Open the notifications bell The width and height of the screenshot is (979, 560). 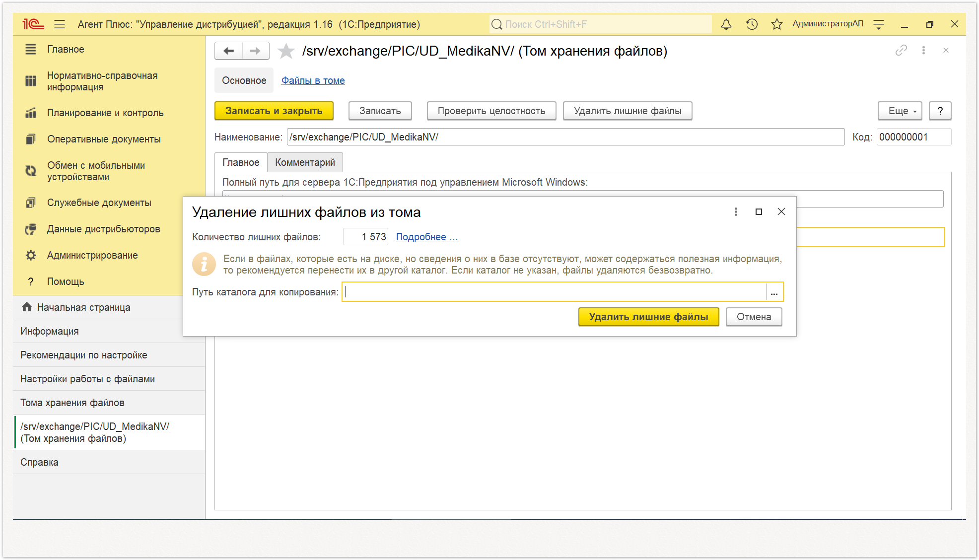[x=726, y=24]
